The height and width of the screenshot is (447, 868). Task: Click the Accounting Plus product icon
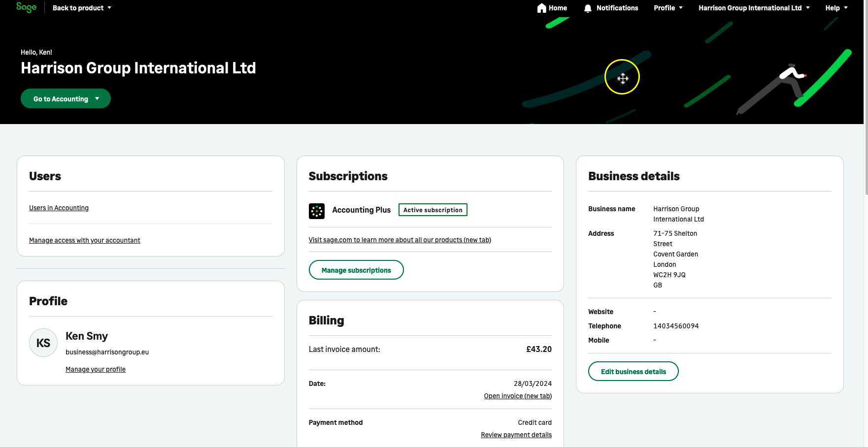tap(317, 211)
